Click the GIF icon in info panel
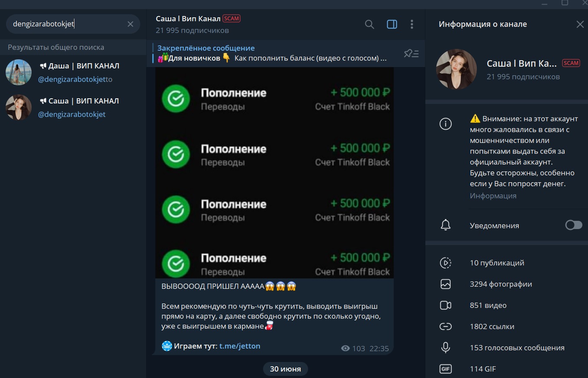The width and height of the screenshot is (588, 378). tap(445, 369)
